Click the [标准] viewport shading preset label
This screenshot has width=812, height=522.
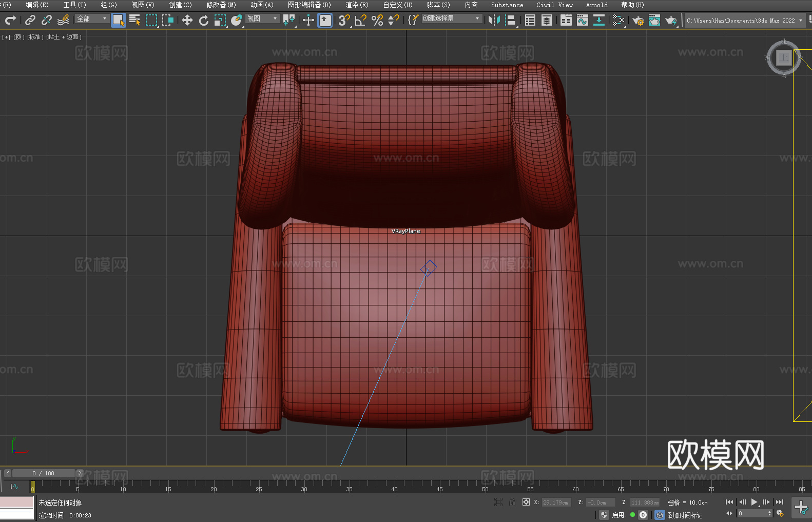(35, 37)
